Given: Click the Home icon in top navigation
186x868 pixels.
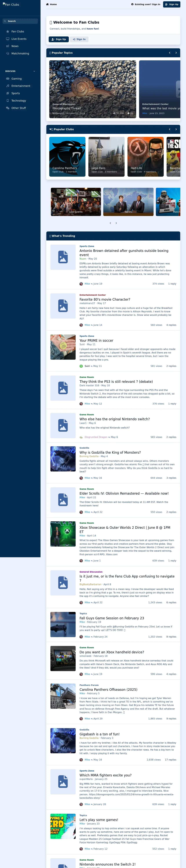Looking at the screenshot, I should (x=47, y=4).
